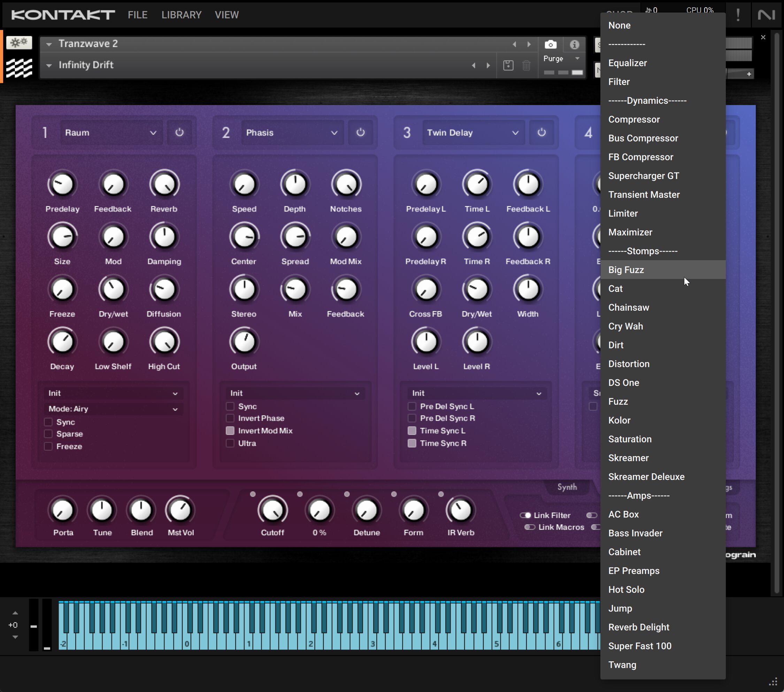Choose Transient Master from the effect list
The width and height of the screenshot is (784, 692).
point(663,195)
